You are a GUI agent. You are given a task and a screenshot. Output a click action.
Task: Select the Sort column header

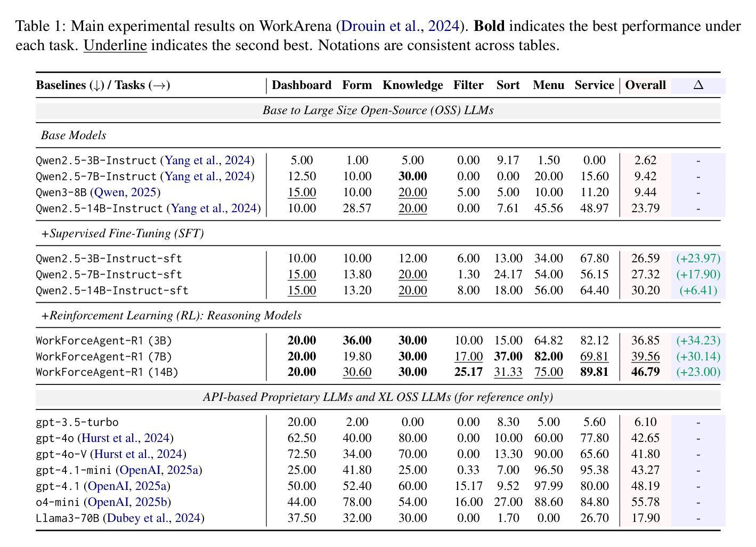click(x=508, y=85)
